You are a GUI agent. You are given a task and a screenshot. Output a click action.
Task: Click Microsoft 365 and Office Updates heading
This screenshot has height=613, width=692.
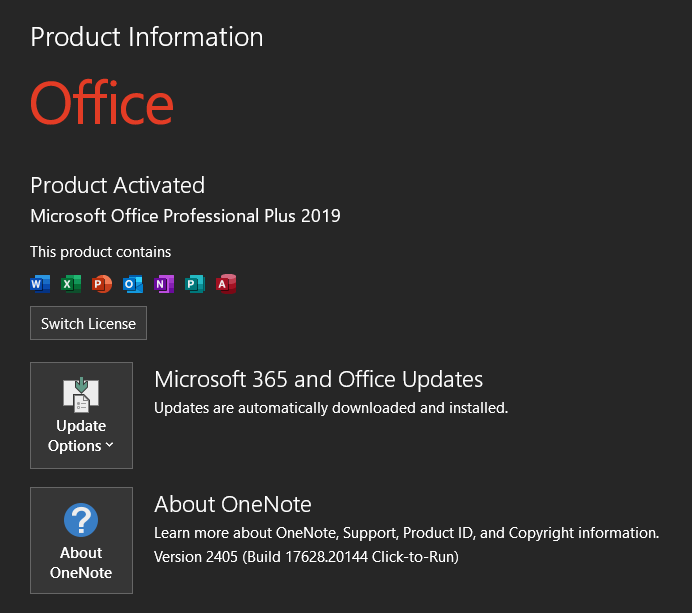319,380
